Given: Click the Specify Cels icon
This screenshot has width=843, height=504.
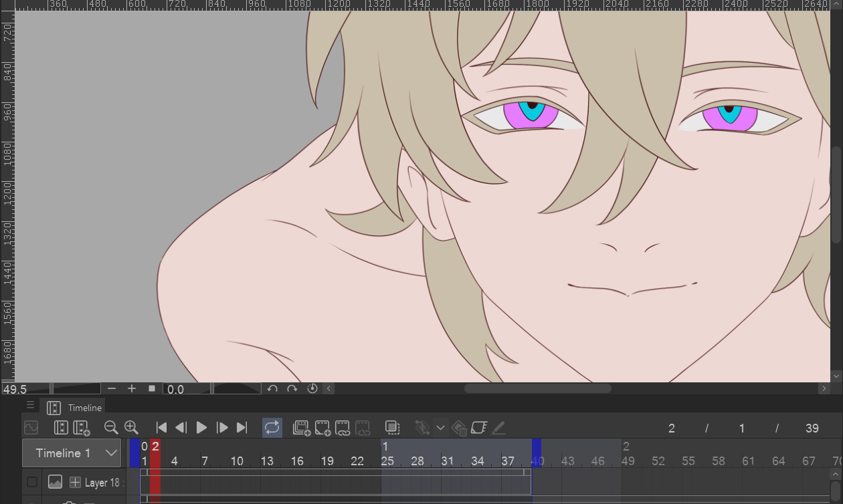Looking at the screenshot, I should (x=343, y=428).
